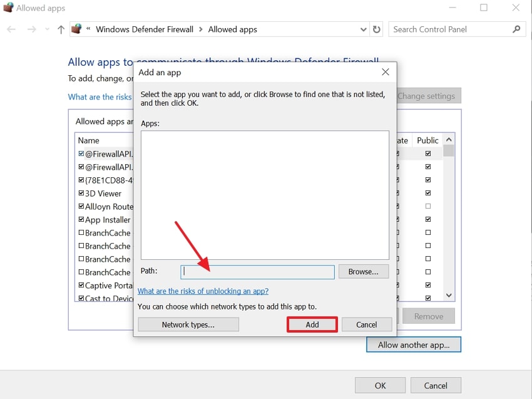Toggle Public checkbox for AllJoyn Router row
This screenshot has height=399, width=532.
tap(428, 206)
